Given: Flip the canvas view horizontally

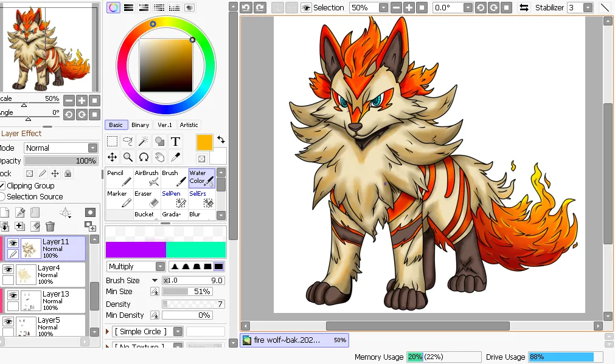Looking at the screenshot, I should click(524, 7).
